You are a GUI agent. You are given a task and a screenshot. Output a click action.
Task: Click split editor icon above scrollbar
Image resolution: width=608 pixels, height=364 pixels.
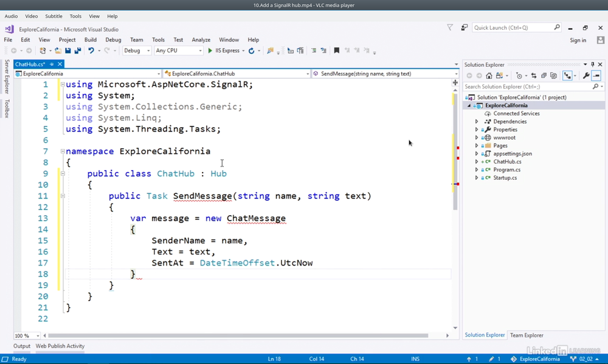tap(455, 82)
